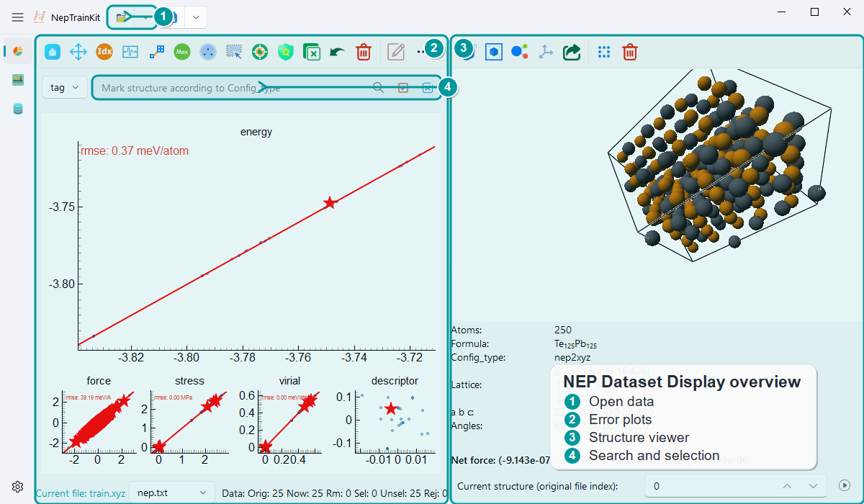This screenshot has width=864, height=504.
Task: Click the blue dotted circle icon
Action: [208, 52]
